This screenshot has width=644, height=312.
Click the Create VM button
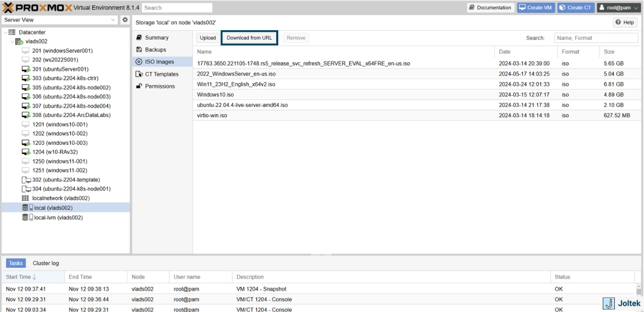point(536,8)
